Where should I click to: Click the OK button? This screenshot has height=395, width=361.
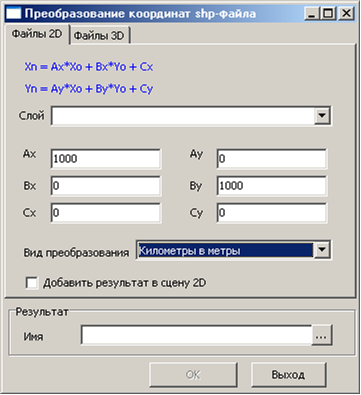click(x=193, y=375)
